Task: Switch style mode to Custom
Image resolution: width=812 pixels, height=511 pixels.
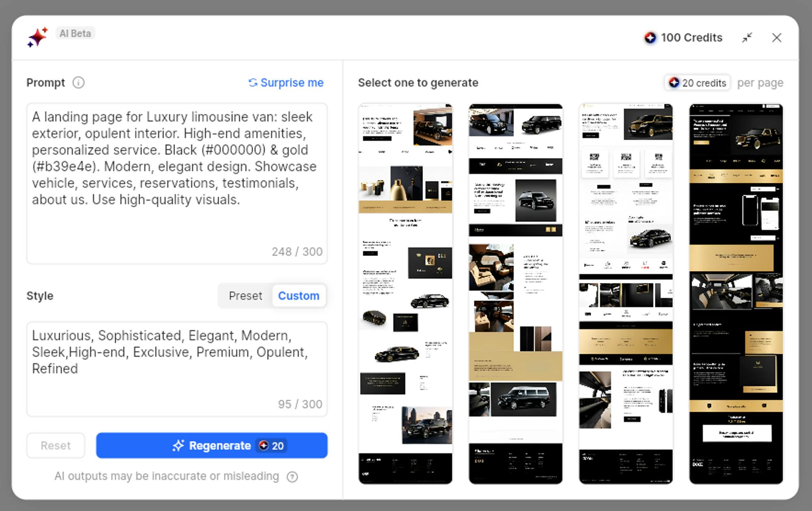Action: pos(298,296)
